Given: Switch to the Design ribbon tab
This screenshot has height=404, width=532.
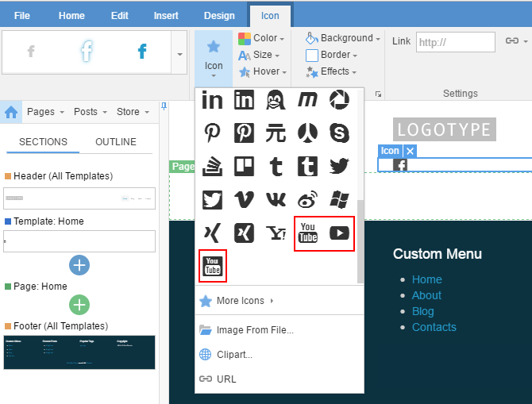Looking at the screenshot, I should 219,15.
